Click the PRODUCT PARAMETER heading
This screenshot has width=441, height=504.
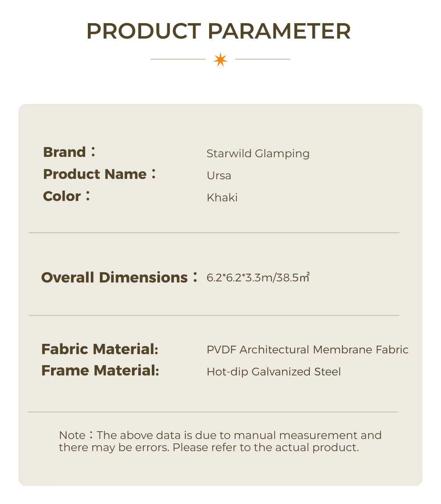tap(219, 31)
